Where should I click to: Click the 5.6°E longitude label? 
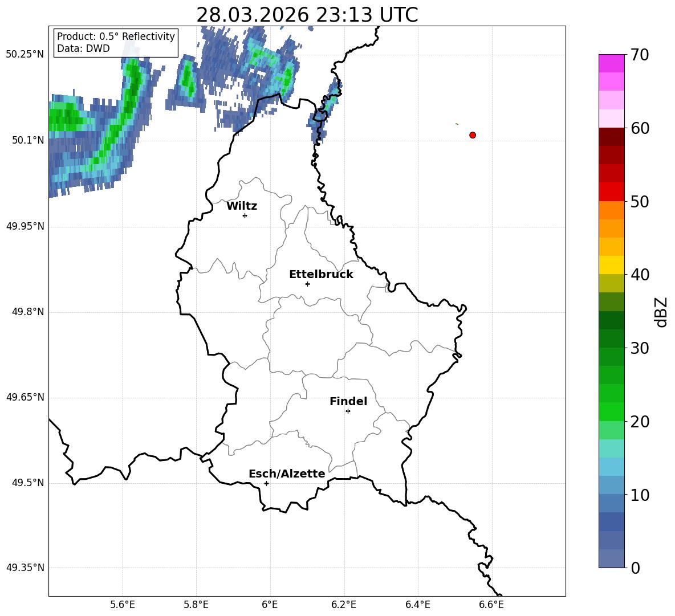(x=123, y=605)
